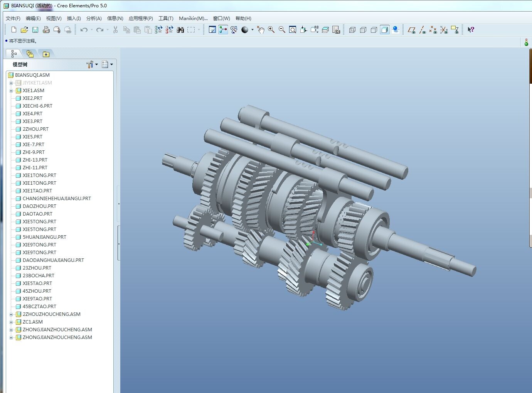The width and height of the screenshot is (532, 393).
Task: Open the saved view list icon
Action: pos(314,30)
